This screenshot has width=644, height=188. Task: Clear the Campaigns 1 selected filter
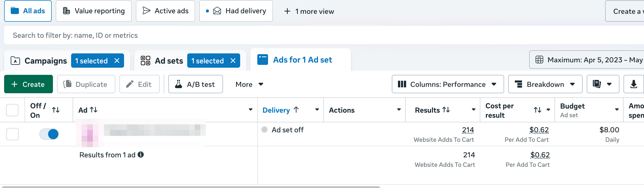tap(117, 61)
